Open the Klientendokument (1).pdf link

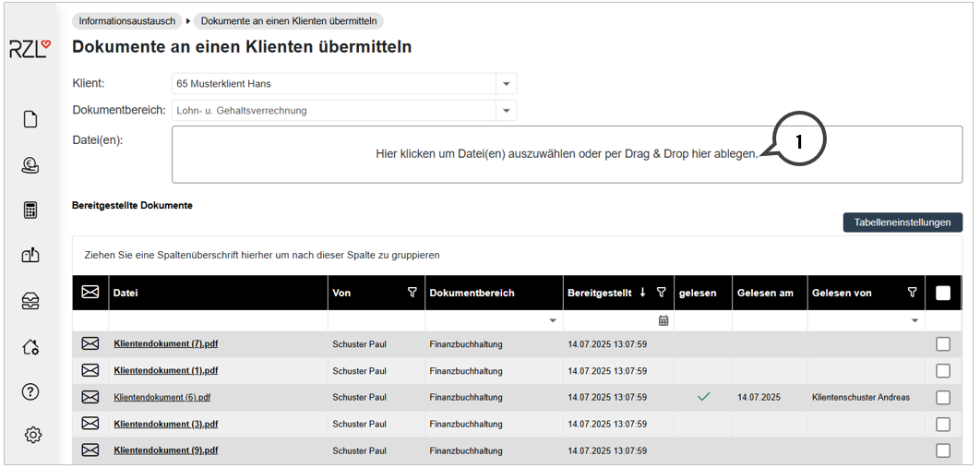pos(165,371)
